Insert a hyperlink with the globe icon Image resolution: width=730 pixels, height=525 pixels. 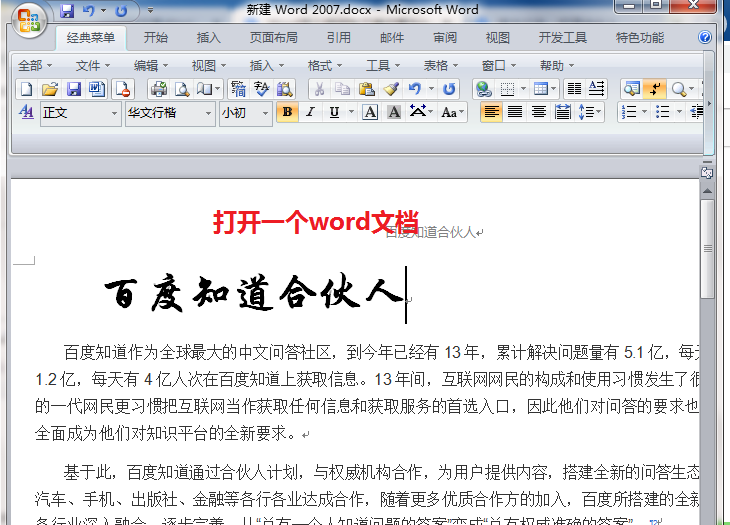(x=483, y=88)
